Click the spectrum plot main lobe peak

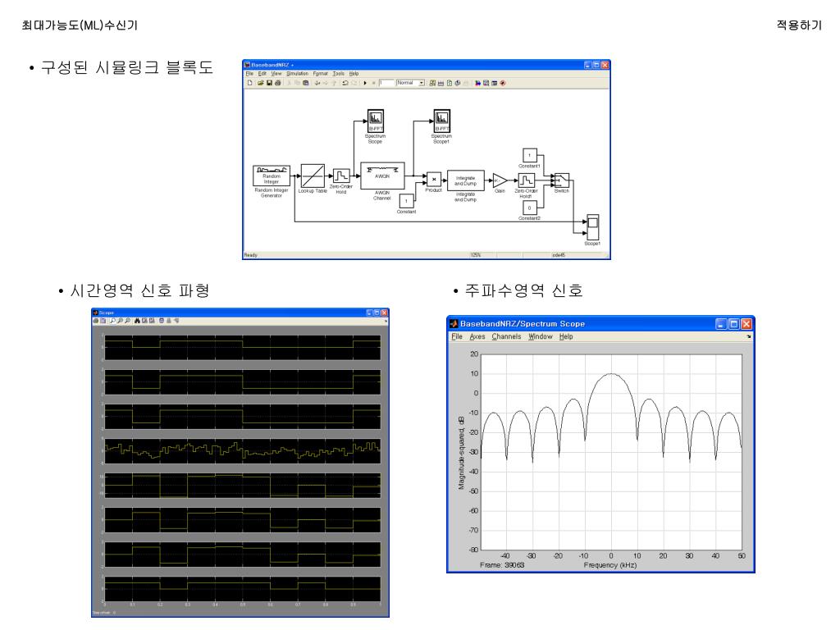611,374
